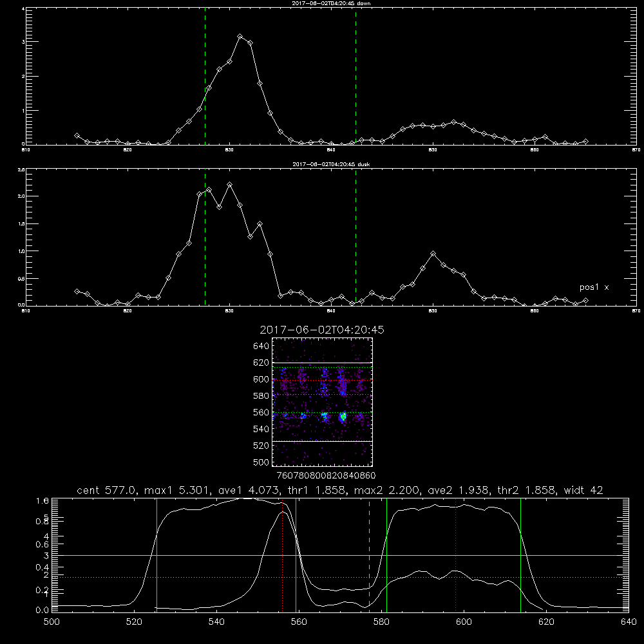Click the highest diamond marker in the dusk plot
Screen dimensions: 644x644
230,185
